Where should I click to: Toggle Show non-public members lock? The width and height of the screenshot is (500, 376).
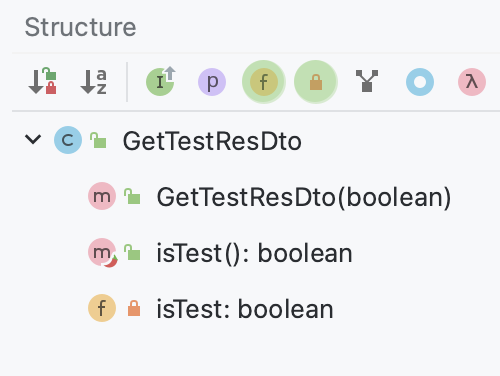pyautogui.click(x=316, y=82)
